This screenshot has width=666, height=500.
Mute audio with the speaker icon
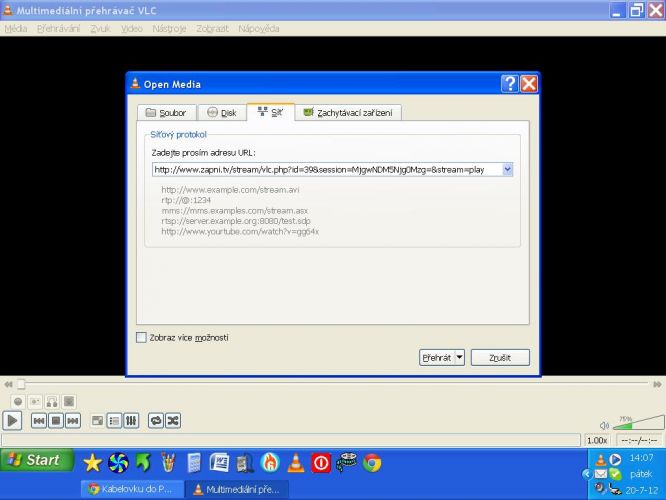coord(604,425)
